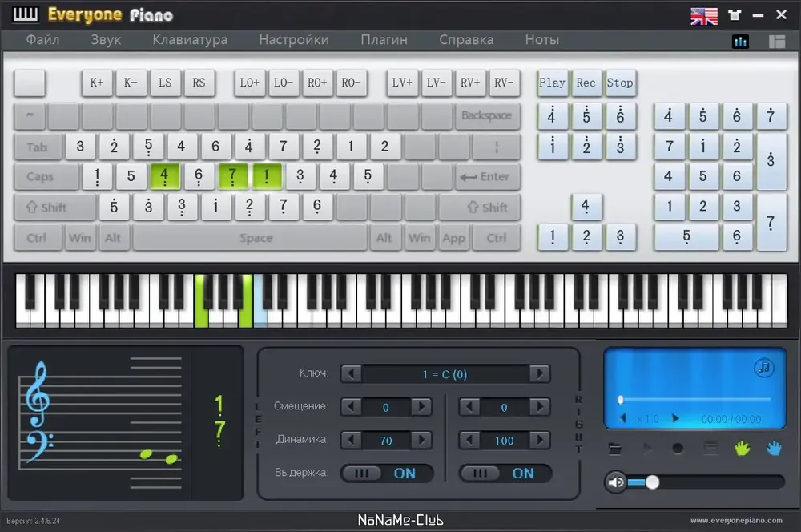Screen dimensions: 801x532
Task: Increase left hand dynamics value from 70
Action: (x=421, y=441)
